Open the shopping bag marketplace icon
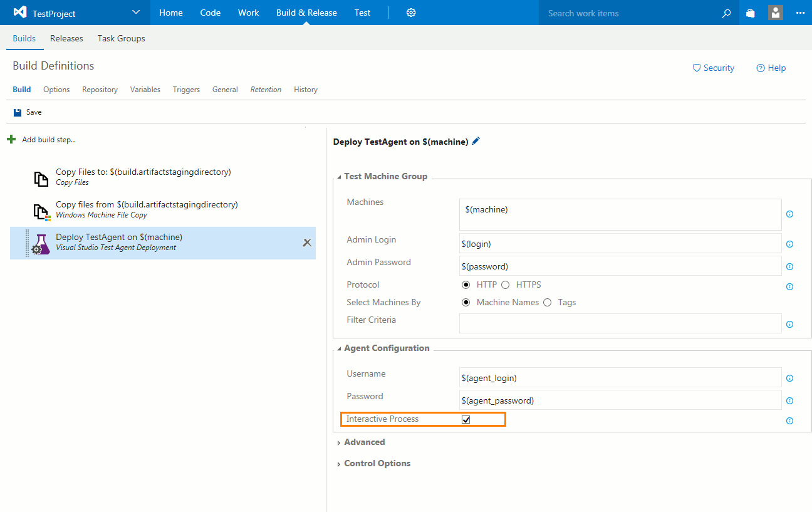The width and height of the screenshot is (812, 512). click(x=750, y=13)
